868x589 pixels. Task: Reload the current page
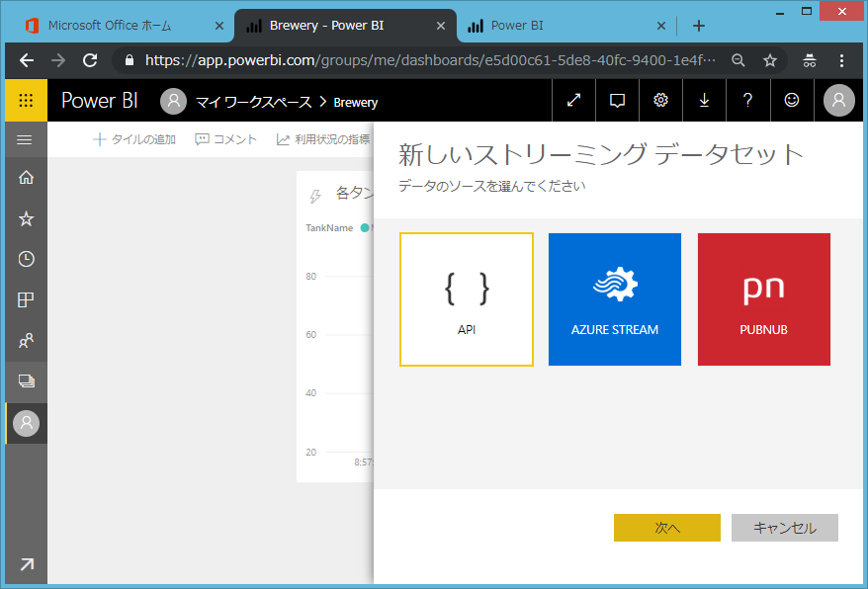tap(90, 60)
